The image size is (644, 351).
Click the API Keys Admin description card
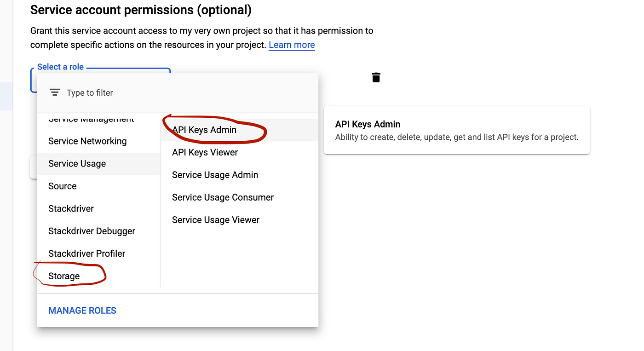point(457,130)
